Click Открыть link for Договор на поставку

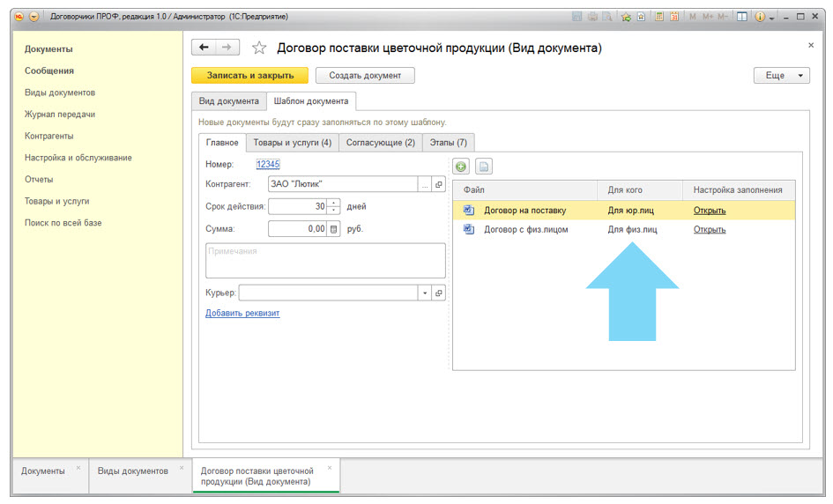(710, 211)
